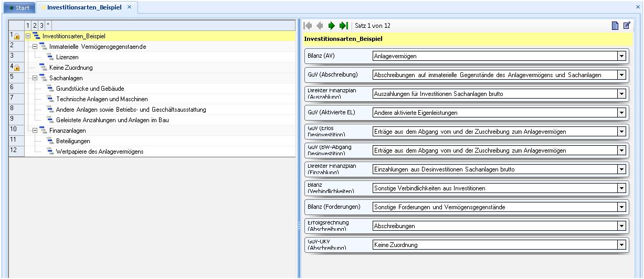Click the 'Satz 1 von 12' record counter
Viewport: 644px width, 279px height.
click(x=373, y=26)
